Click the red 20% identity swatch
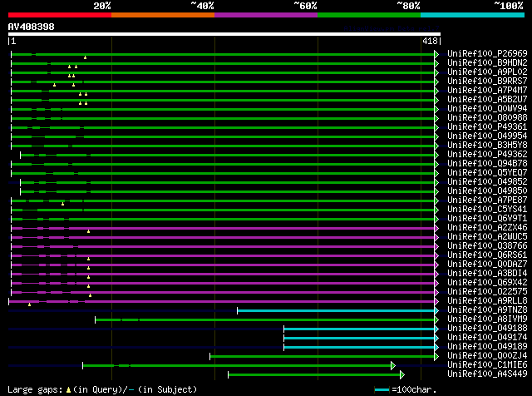 pyautogui.click(x=60, y=15)
